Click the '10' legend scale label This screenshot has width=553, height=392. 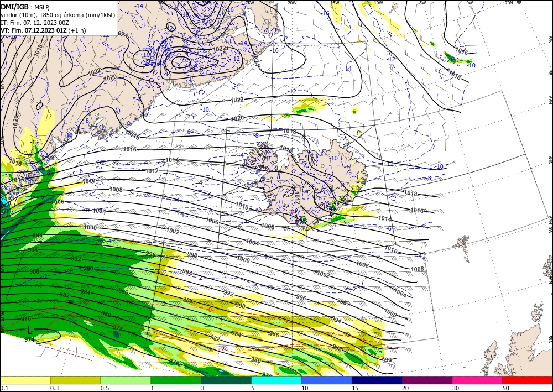tap(305, 388)
